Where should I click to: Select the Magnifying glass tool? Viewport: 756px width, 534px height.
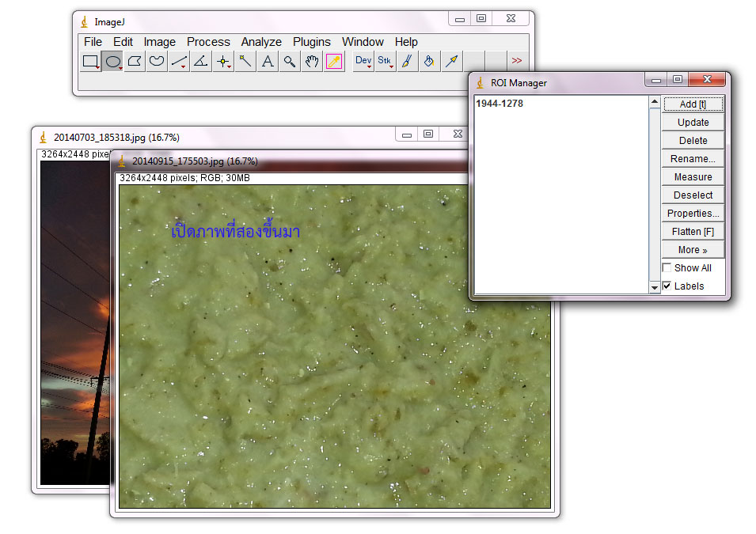click(x=289, y=61)
